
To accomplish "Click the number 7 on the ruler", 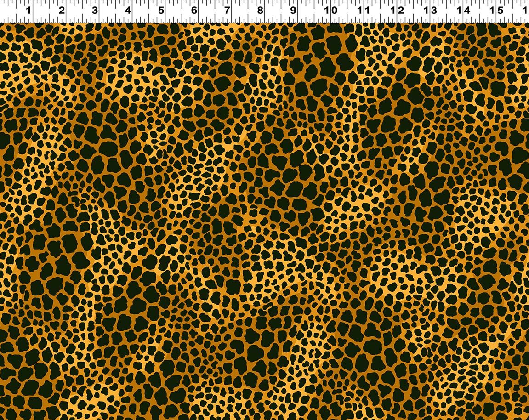I will tap(227, 10).
